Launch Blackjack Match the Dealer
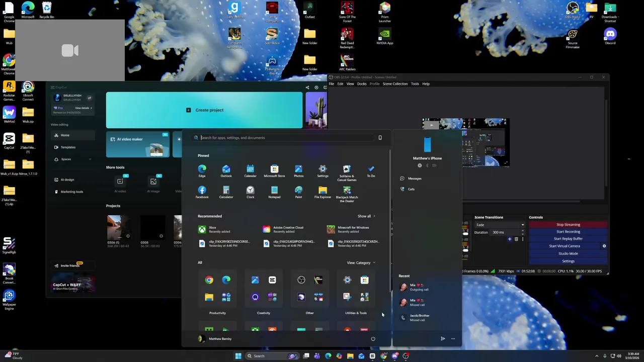The image size is (644, 362). click(347, 194)
